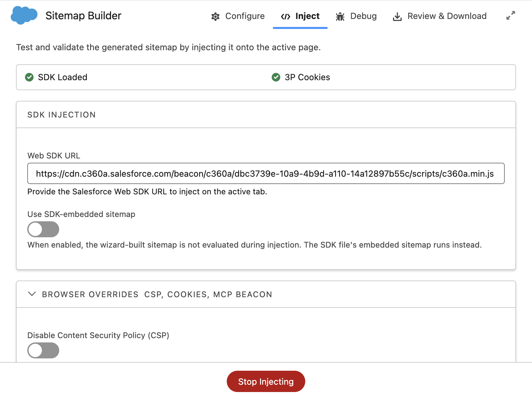Image resolution: width=532 pixels, height=400 pixels.
Task: Click the SDK INJECTION section header
Action: click(62, 114)
